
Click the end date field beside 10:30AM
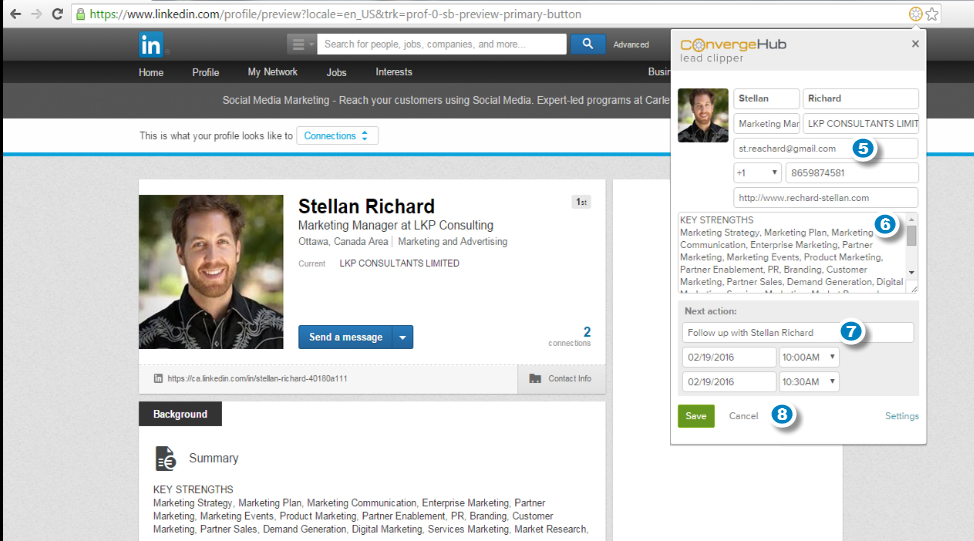click(729, 381)
